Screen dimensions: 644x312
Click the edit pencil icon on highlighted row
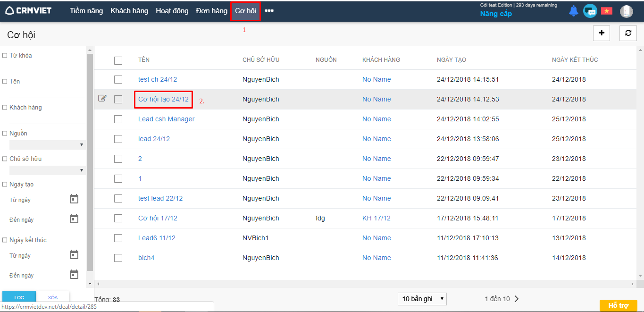(102, 99)
